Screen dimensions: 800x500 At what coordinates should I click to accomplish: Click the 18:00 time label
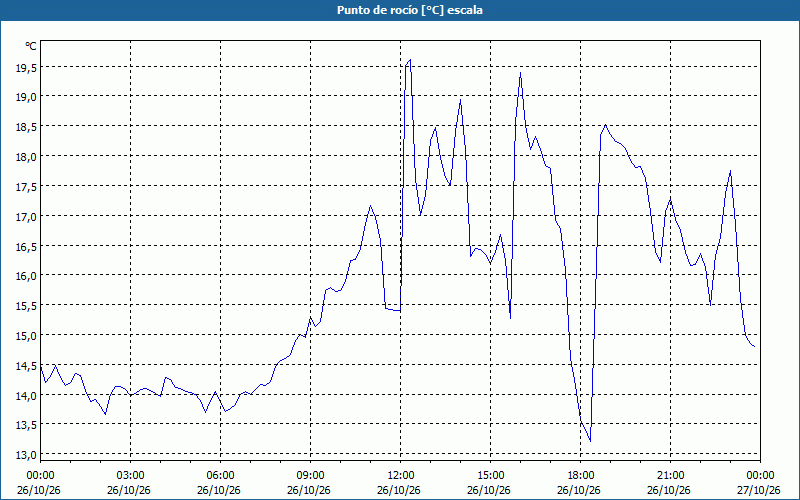click(581, 476)
